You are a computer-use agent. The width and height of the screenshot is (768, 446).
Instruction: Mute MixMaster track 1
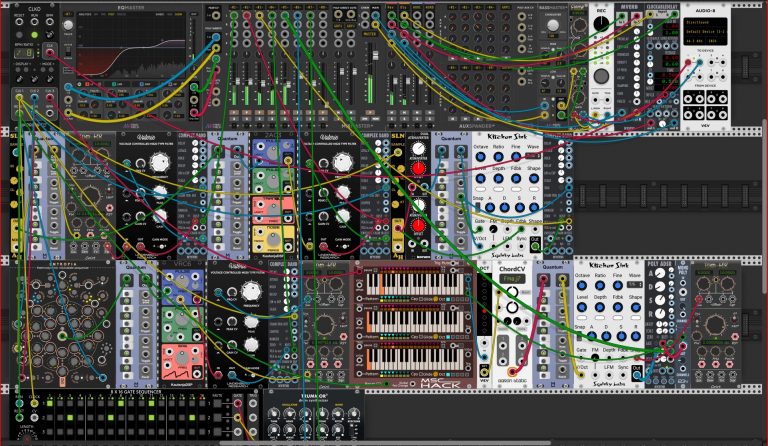(234, 112)
